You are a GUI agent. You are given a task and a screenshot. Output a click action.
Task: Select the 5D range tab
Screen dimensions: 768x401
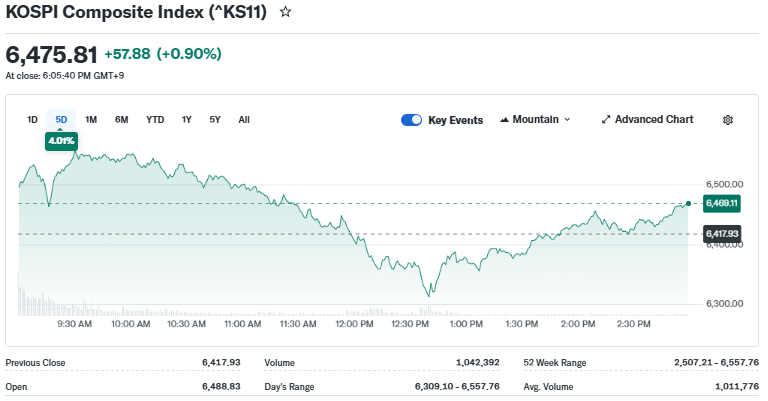(61, 119)
